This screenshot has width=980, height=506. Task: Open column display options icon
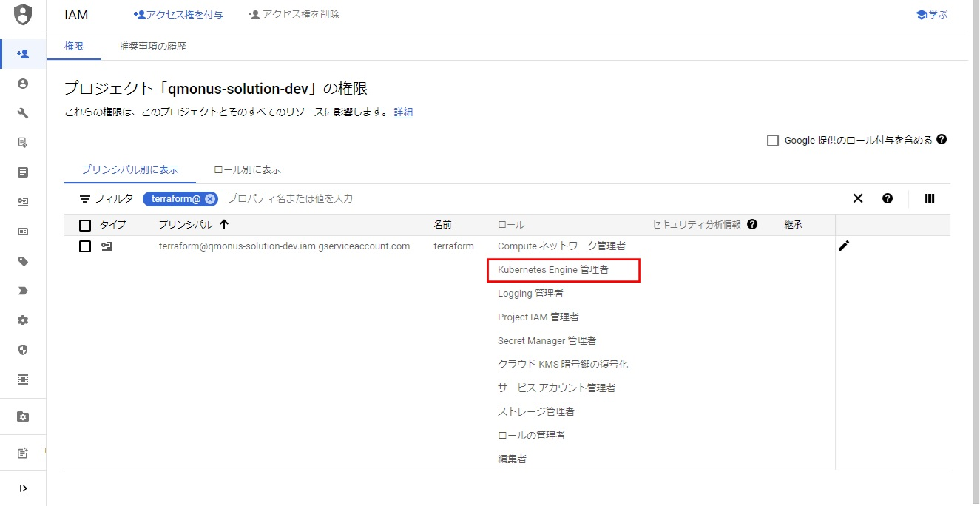click(x=930, y=198)
